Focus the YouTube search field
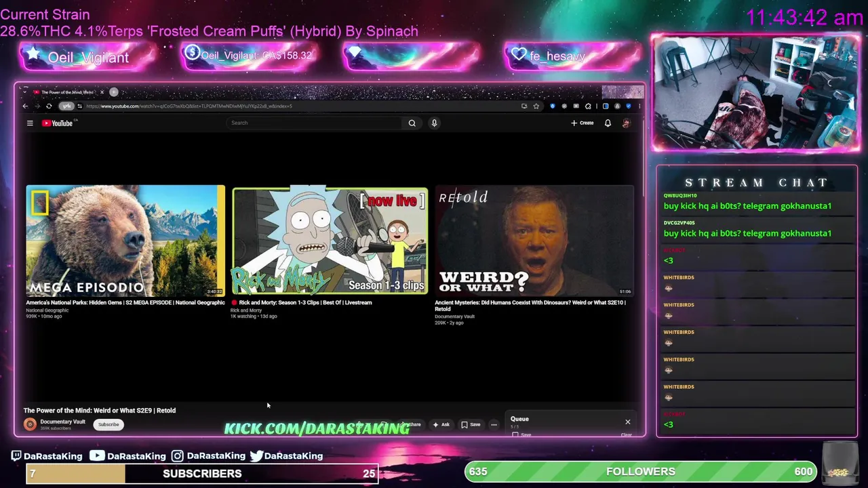 coord(315,123)
